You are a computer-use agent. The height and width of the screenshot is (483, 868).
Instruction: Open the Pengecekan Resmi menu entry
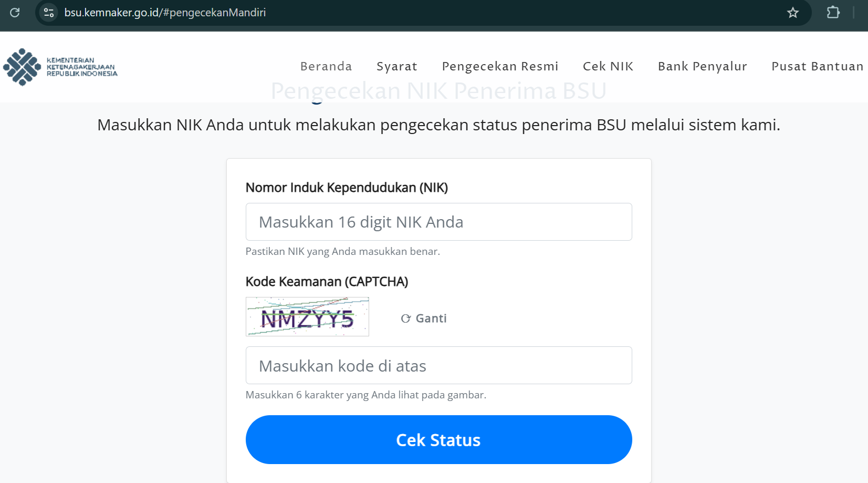[500, 66]
